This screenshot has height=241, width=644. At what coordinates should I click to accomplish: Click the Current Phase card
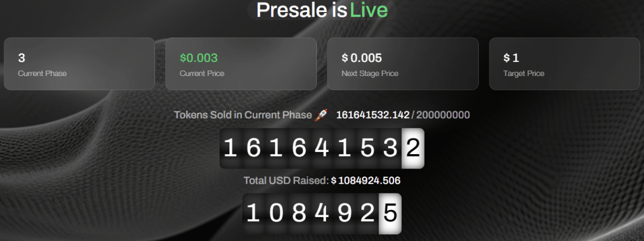[79, 64]
